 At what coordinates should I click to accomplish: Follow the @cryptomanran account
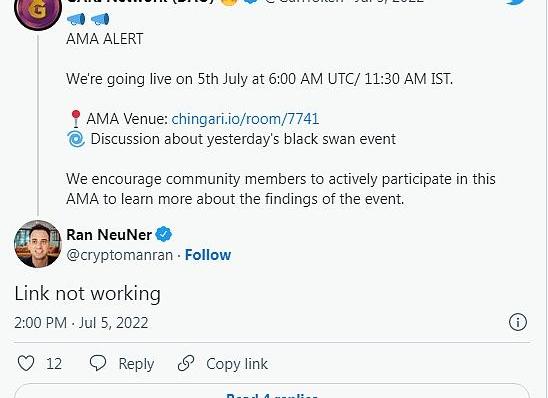click(208, 255)
